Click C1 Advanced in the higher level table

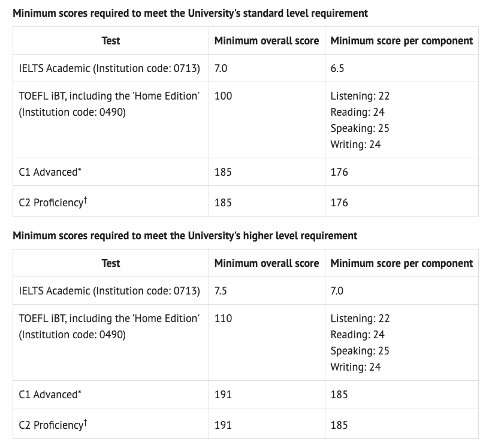pyautogui.click(x=48, y=395)
